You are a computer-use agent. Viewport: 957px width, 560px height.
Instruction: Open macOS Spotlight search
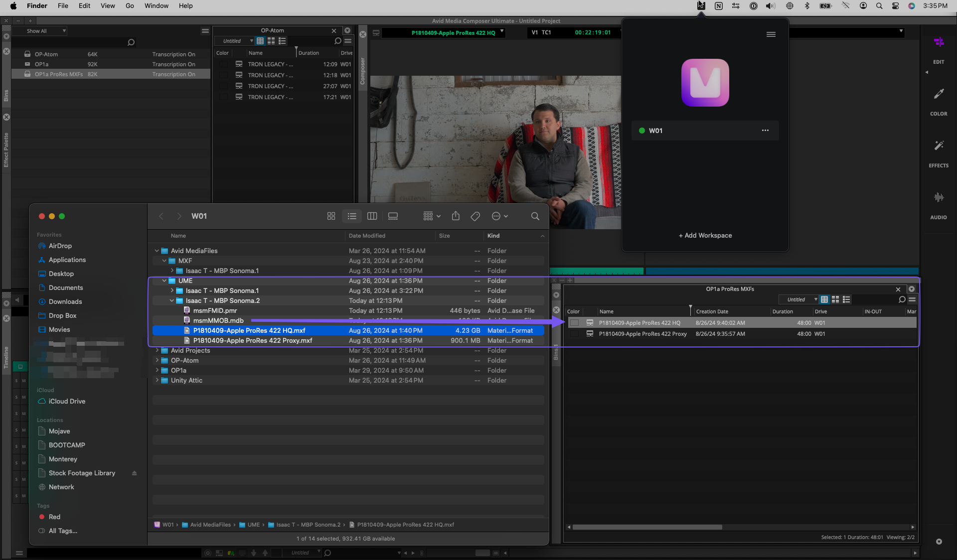tap(879, 6)
